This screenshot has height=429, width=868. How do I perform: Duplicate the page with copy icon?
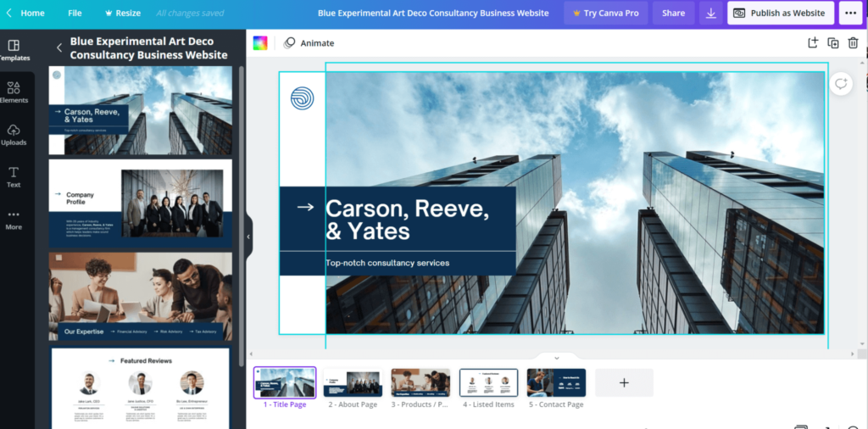tap(832, 43)
